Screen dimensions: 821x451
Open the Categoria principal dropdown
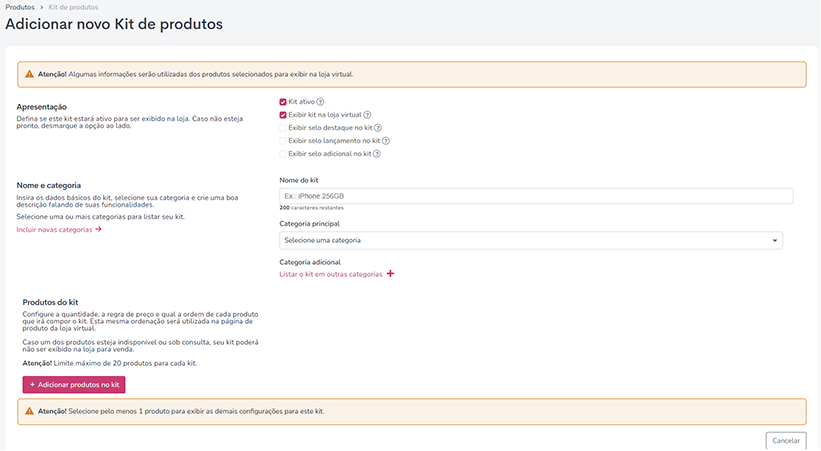coord(531,240)
